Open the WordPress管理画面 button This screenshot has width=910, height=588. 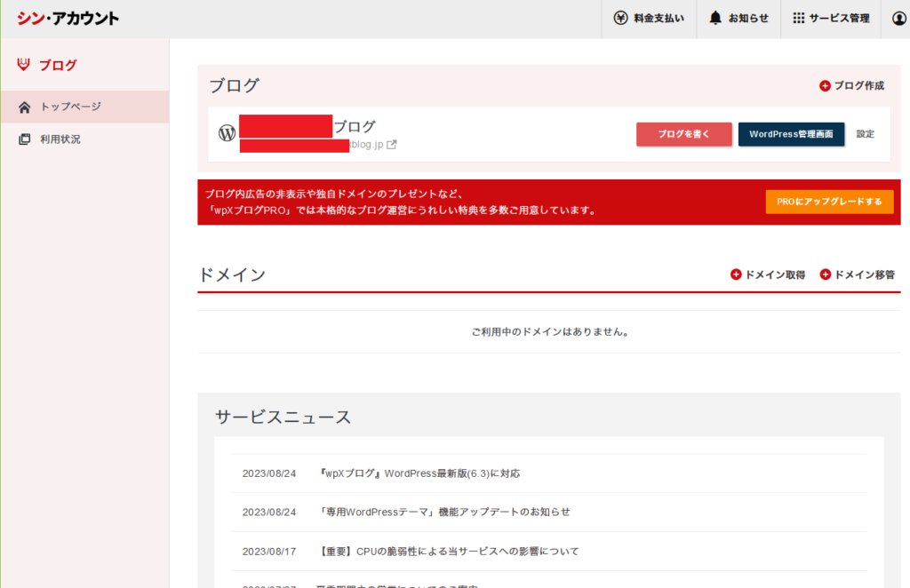pyautogui.click(x=791, y=134)
